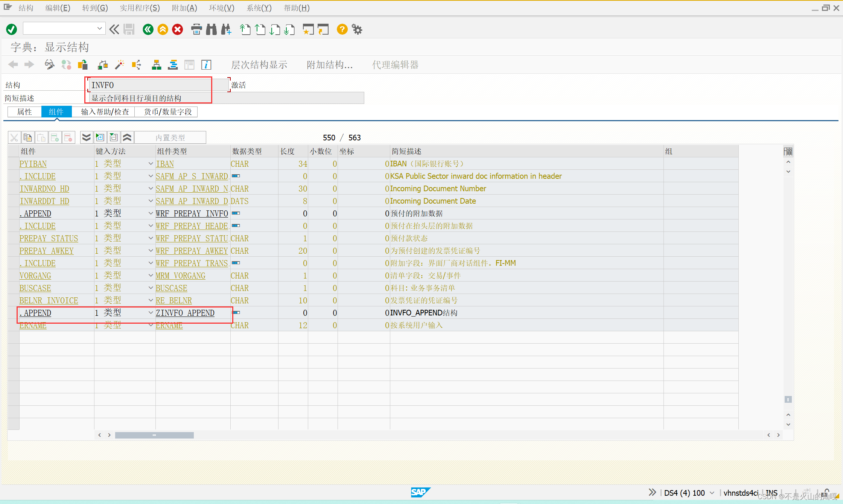Screen dimensions: 843x504
Task: Open component type link MRM_VORGANG
Action: 181,276
